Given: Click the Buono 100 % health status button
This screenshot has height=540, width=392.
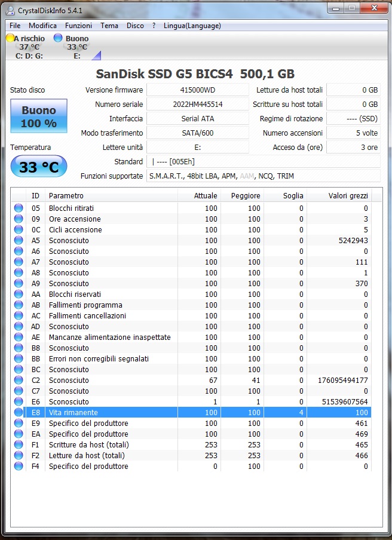Looking at the screenshot, I should 39,116.
